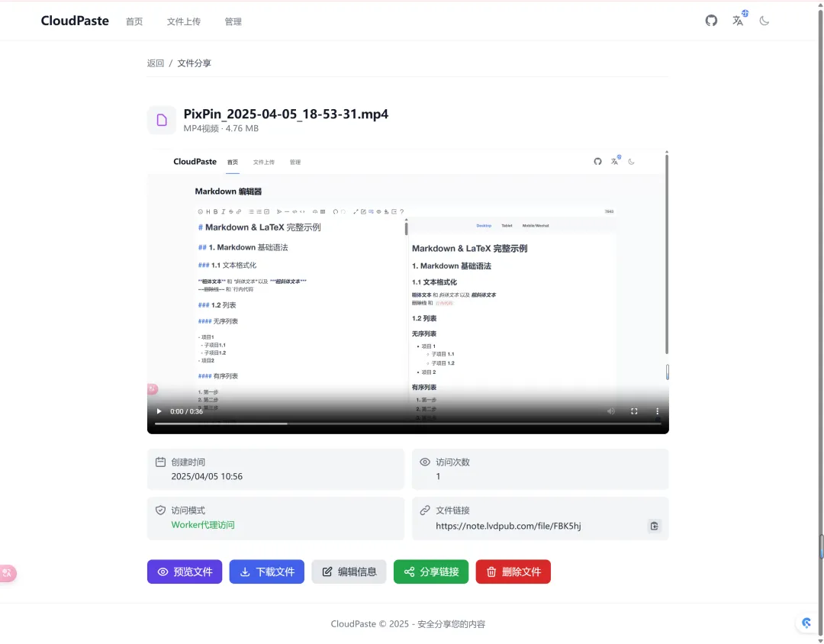Open the video more options menu
The image size is (824, 644).
click(x=657, y=411)
